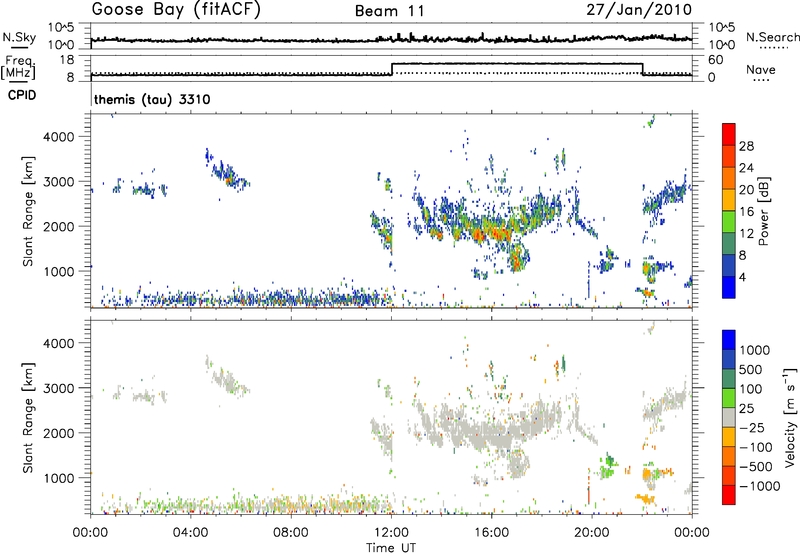This screenshot has width=800, height=554.
Task: Click the gray -25 to 25 Velocity swatch
Action: (729, 417)
